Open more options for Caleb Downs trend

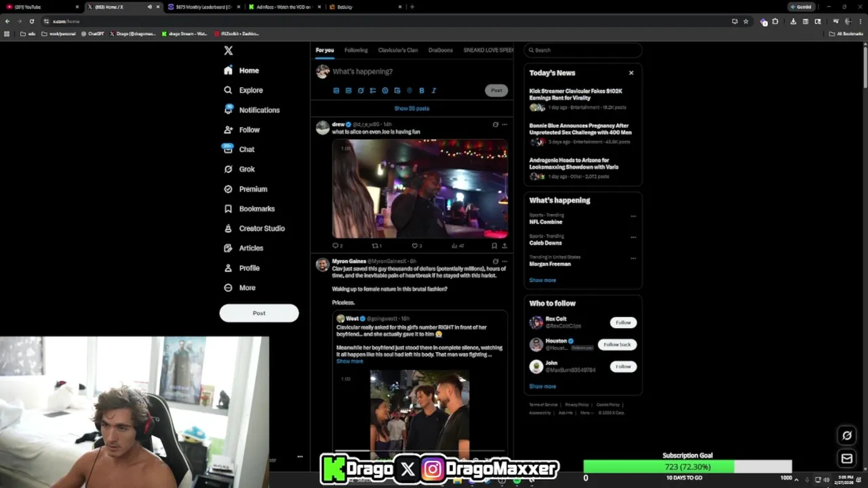coord(633,237)
